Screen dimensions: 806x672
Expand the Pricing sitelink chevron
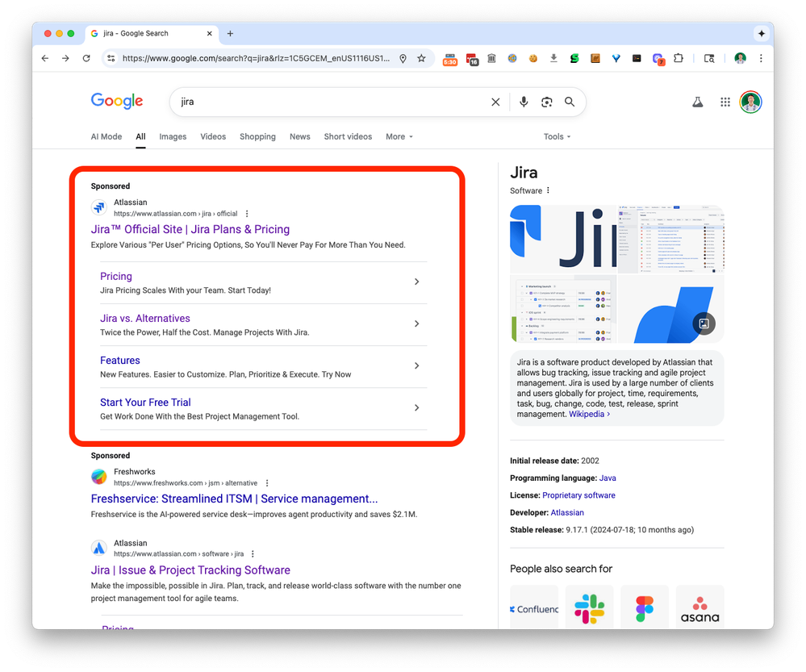pyautogui.click(x=417, y=282)
